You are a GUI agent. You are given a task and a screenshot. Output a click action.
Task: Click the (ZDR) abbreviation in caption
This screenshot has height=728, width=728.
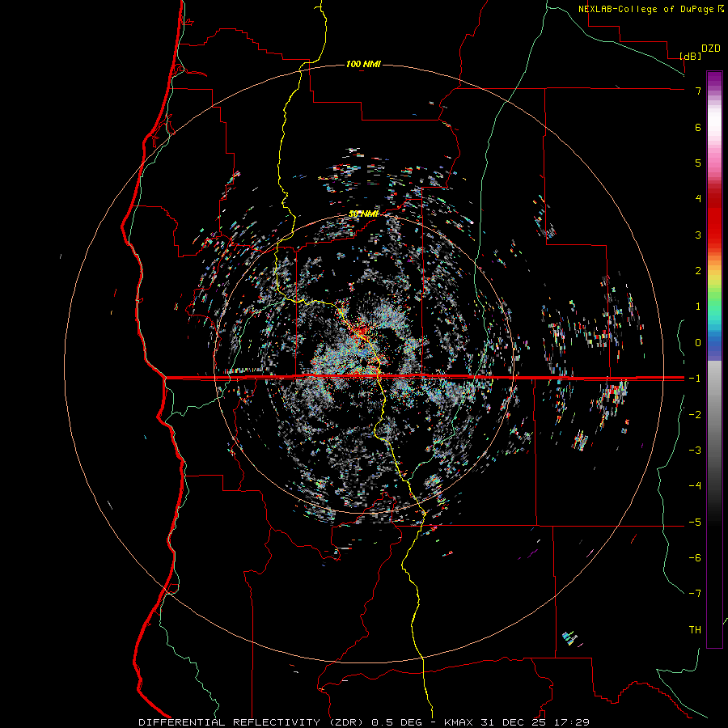pyautogui.click(x=346, y=722)
